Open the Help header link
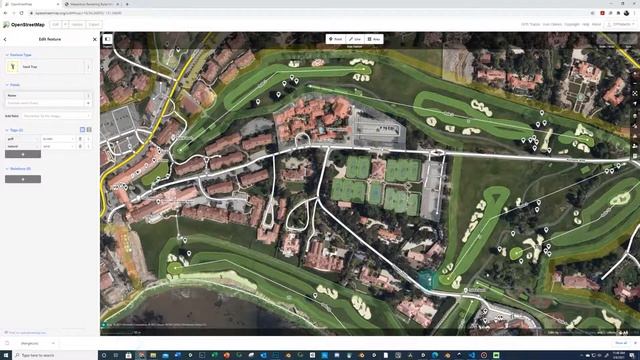The width and height of the screenshot is (640, 360). 586,24
